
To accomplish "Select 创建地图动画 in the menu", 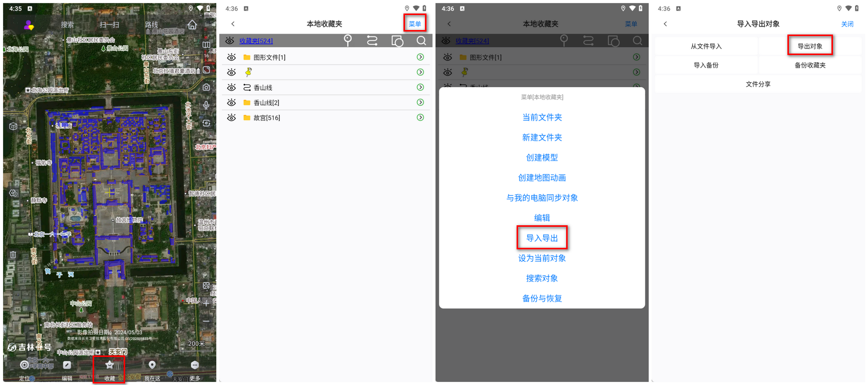I will pos(542,178).
